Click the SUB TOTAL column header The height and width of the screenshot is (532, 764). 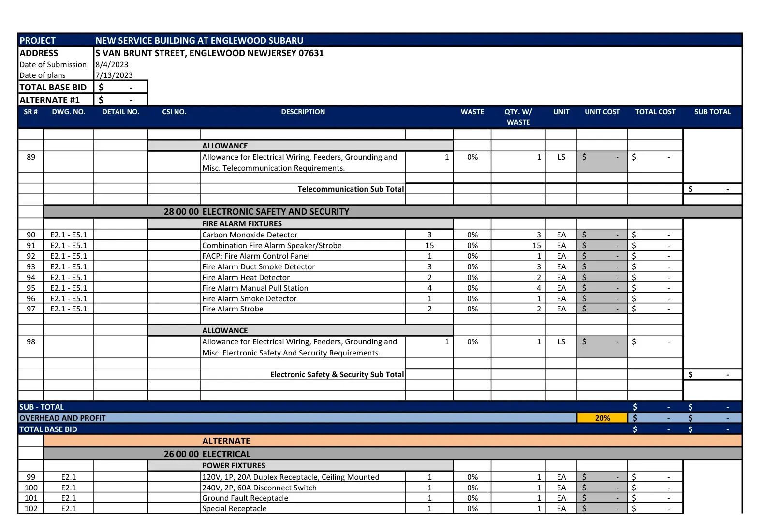(x=713, y=112)
